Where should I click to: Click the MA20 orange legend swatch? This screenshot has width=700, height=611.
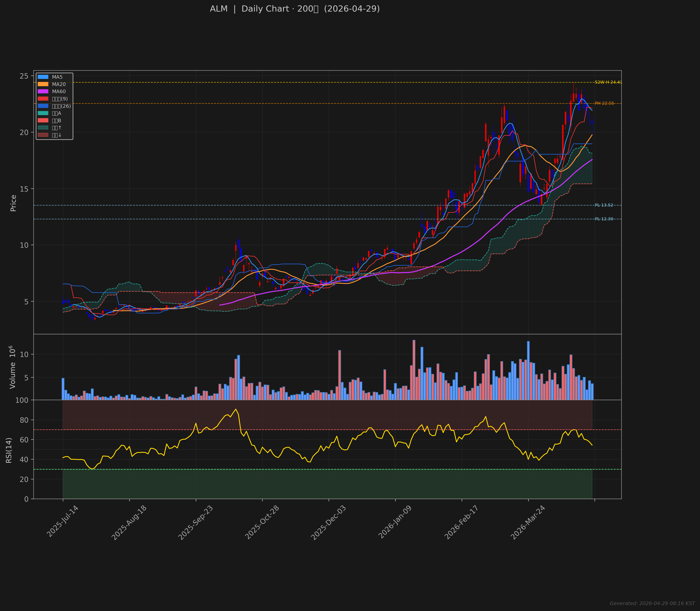(43, 84)
